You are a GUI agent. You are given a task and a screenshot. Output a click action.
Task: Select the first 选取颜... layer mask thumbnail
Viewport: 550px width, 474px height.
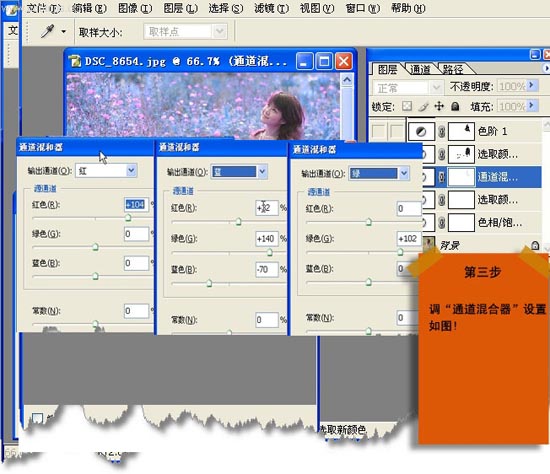[462, 154]
